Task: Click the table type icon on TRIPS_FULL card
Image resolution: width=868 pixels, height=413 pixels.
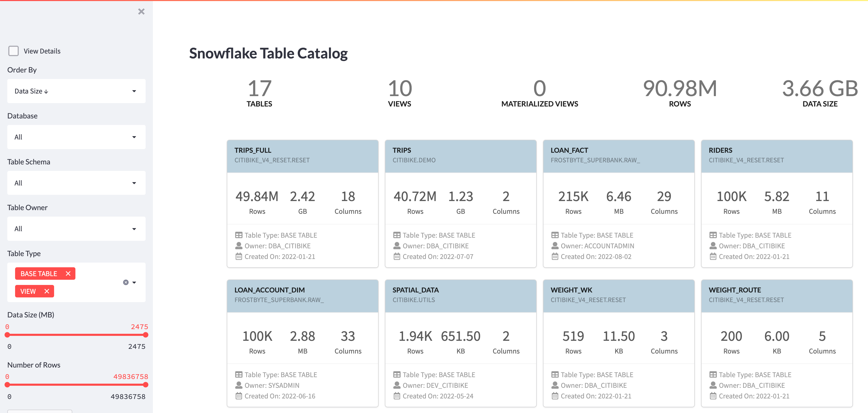Action: tap(238, 235)
